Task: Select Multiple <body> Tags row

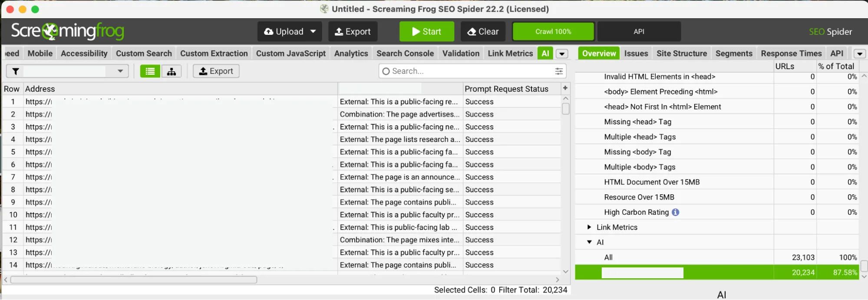Action: click(717, 167)
